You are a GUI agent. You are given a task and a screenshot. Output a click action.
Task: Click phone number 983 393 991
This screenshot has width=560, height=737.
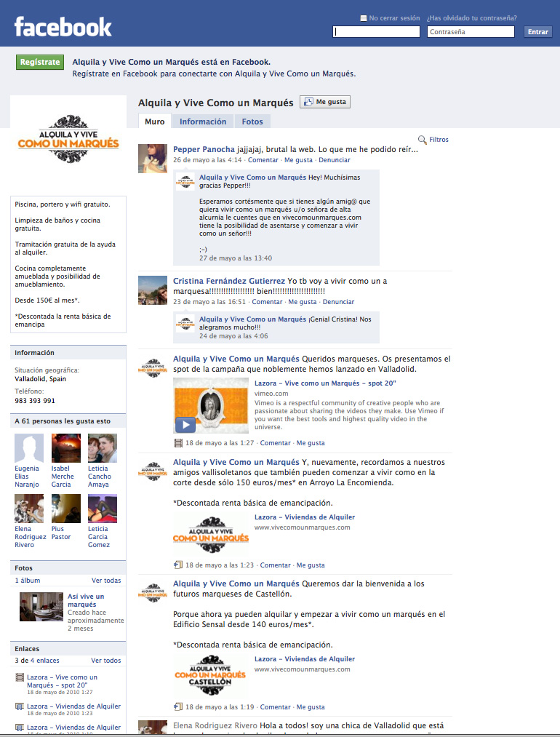pyautogui.click(x=35, y=400)
